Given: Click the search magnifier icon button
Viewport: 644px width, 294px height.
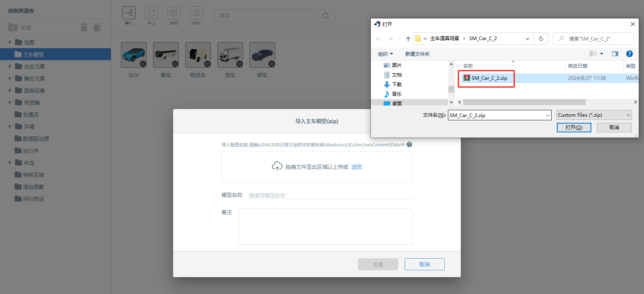Looking at the screenshot, I should pyautogui.click(x=326, y=16).
